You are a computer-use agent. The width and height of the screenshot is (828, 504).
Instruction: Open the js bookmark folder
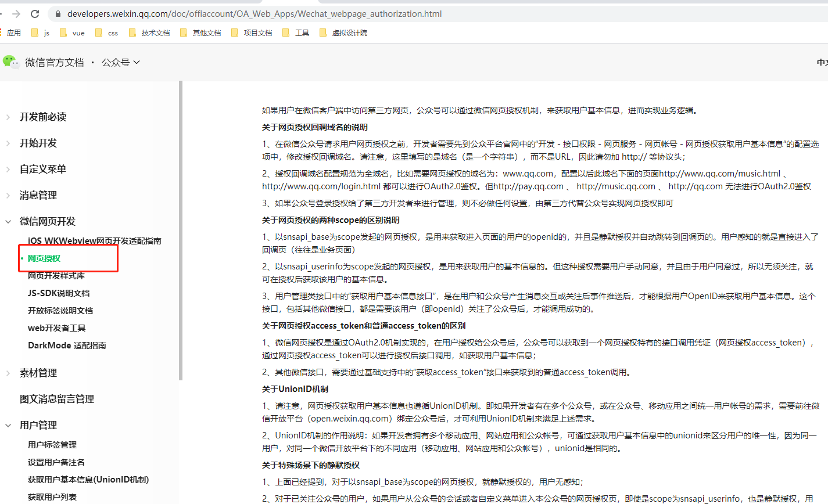pos(41,33)
